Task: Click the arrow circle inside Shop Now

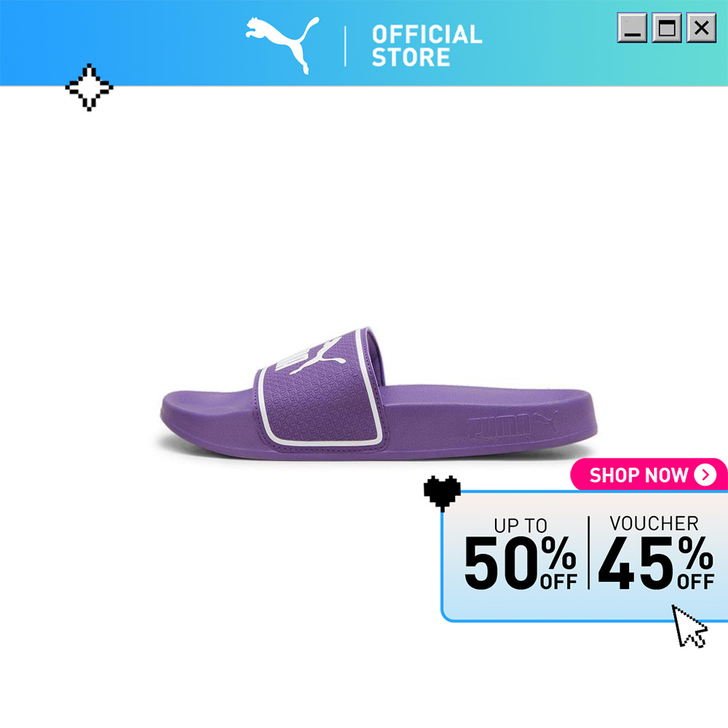Action: click(705, 475)
